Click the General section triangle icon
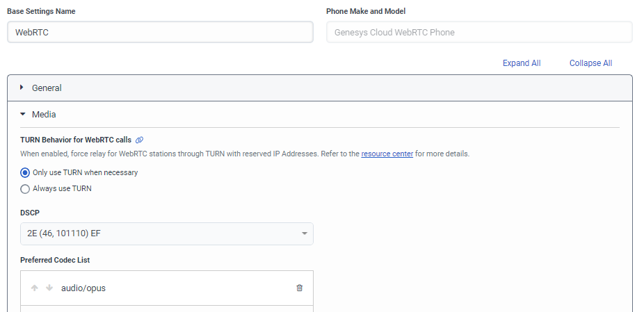The height and width of the screenshot is (312, 644). coord(22,88)
